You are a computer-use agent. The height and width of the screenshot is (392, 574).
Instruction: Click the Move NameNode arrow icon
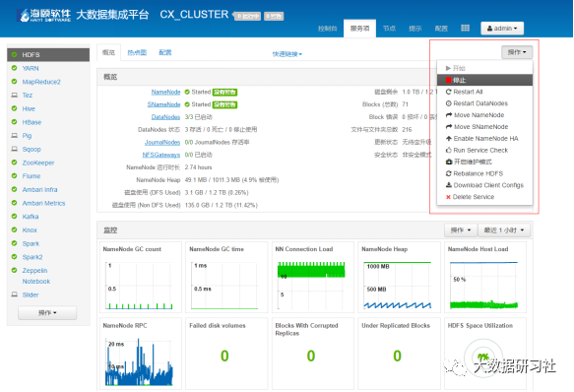(x=449, y=115)
